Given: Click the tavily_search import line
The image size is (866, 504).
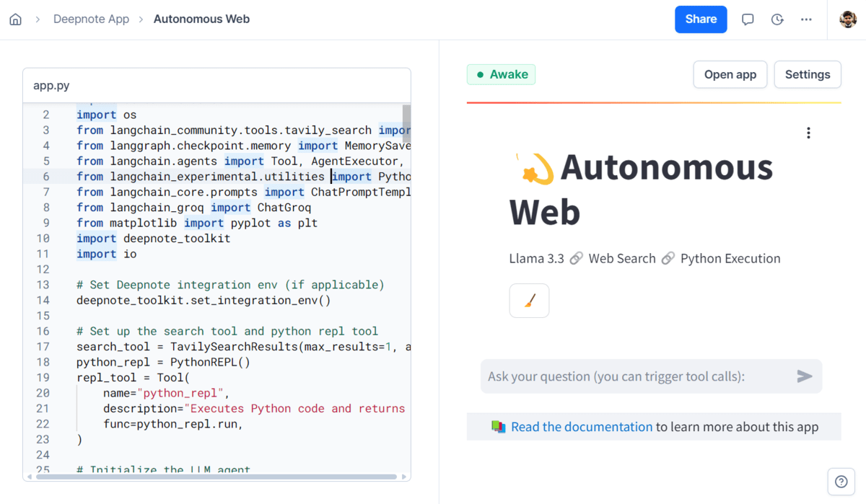Looking at the screenshot, I should pyautogui.click(x=243, y=131).
